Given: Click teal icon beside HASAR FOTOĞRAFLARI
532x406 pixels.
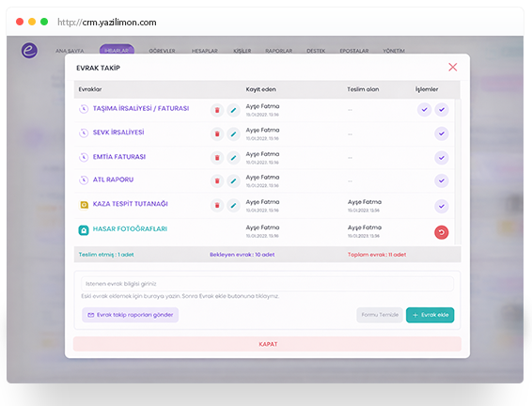Looking at the screenshot, I should [84, 230].
